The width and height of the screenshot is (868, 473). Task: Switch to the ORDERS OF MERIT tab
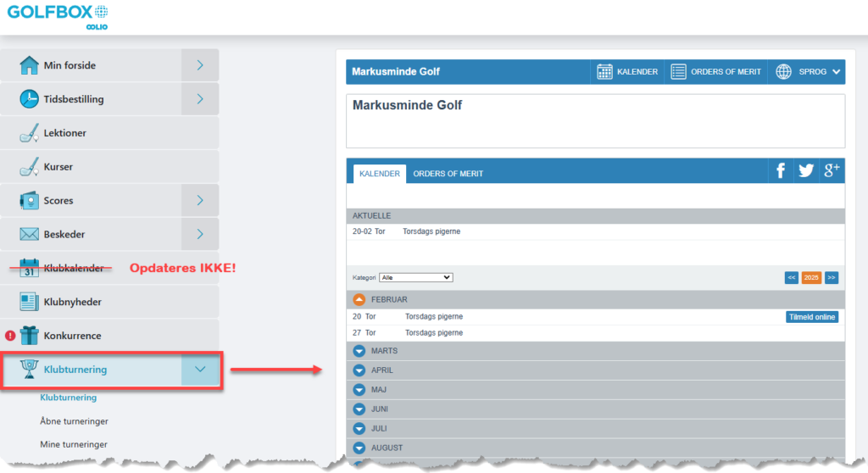tap(448, 174)
